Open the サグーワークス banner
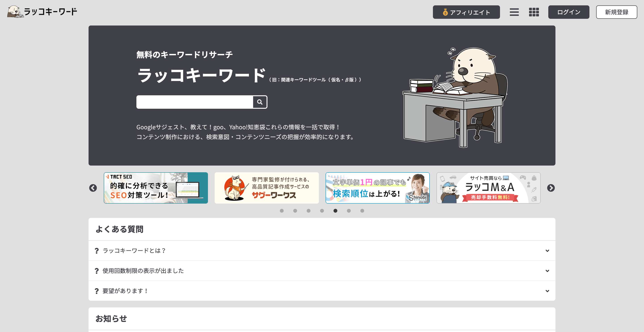 [x=267, y=188]
